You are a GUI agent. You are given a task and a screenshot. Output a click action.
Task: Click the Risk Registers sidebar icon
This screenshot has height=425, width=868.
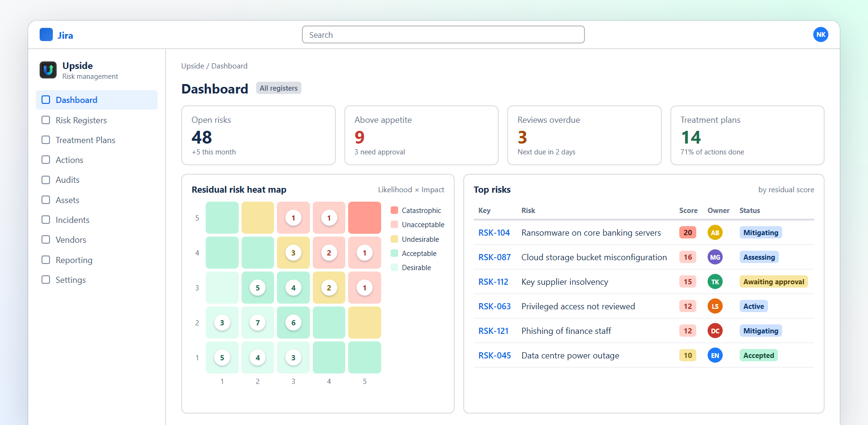tap(46, 120)
